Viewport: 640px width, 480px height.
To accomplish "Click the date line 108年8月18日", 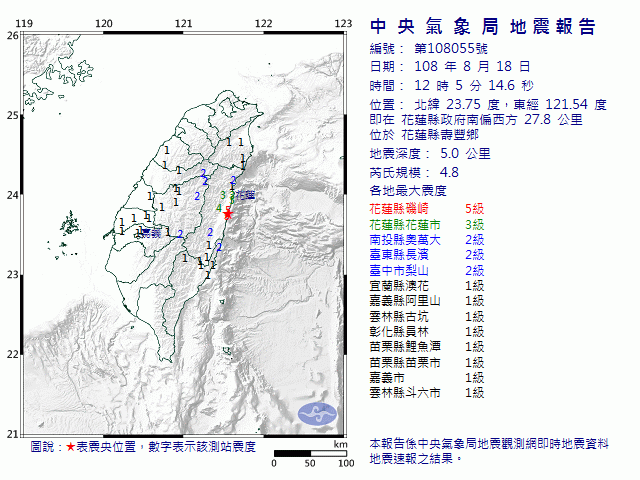I will tap(450, 67).
